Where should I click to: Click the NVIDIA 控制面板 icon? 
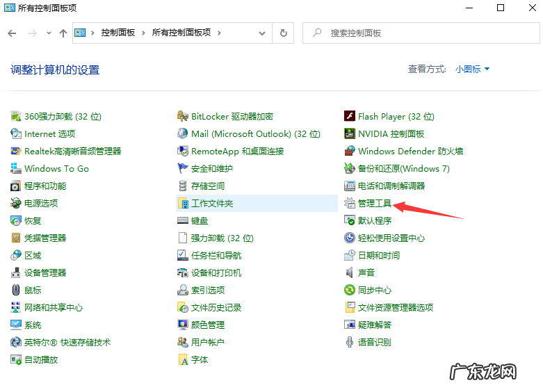click(350, 133)
